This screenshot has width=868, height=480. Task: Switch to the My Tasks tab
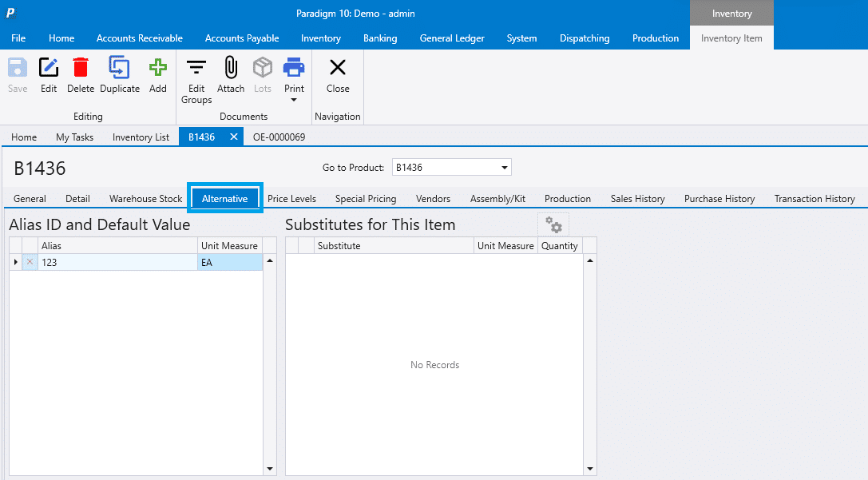pos(75,137)
